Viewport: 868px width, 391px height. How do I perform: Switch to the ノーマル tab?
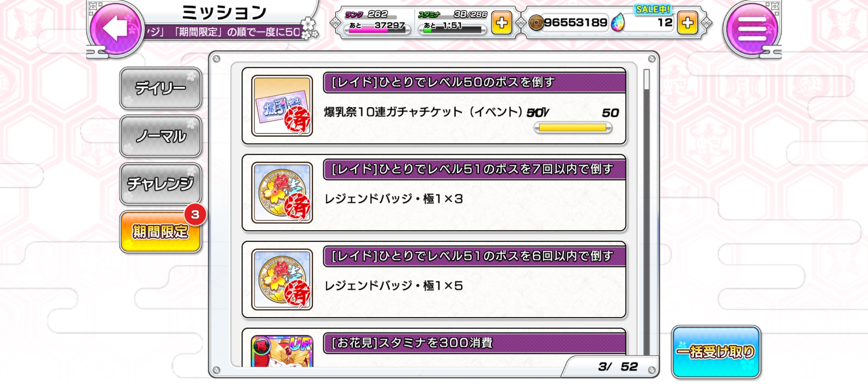pyautogui.click(x=161, y=136)
